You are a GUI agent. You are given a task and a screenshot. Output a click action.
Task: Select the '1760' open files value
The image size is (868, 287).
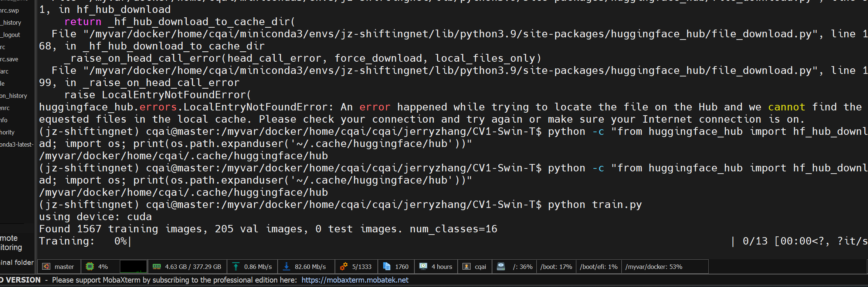click(402, 267)
